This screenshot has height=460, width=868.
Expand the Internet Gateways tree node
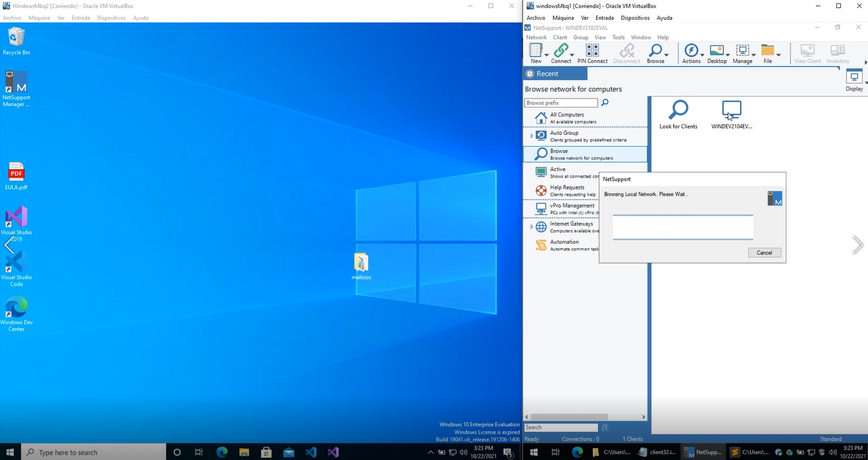[x=531, y=227]
